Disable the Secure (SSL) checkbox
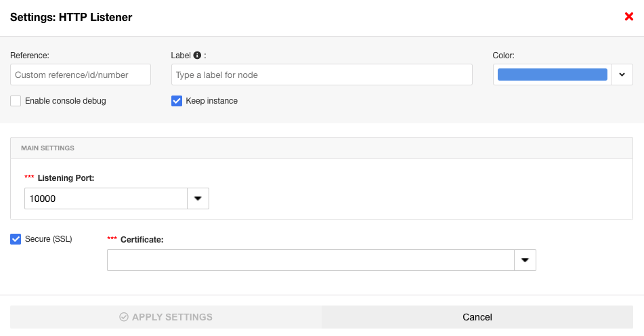Viewport: 644px width, 336px height. [16, 238]
